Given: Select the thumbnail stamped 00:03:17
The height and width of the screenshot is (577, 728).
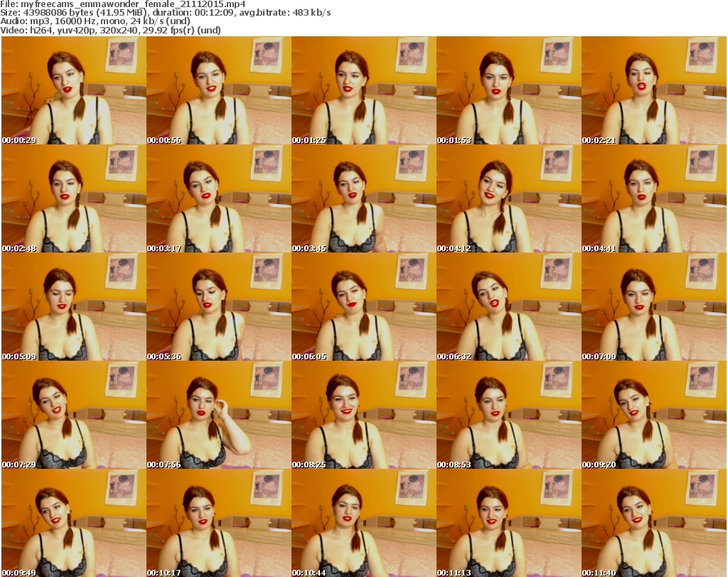Looking at the screenshot, I should pos(219,198).
